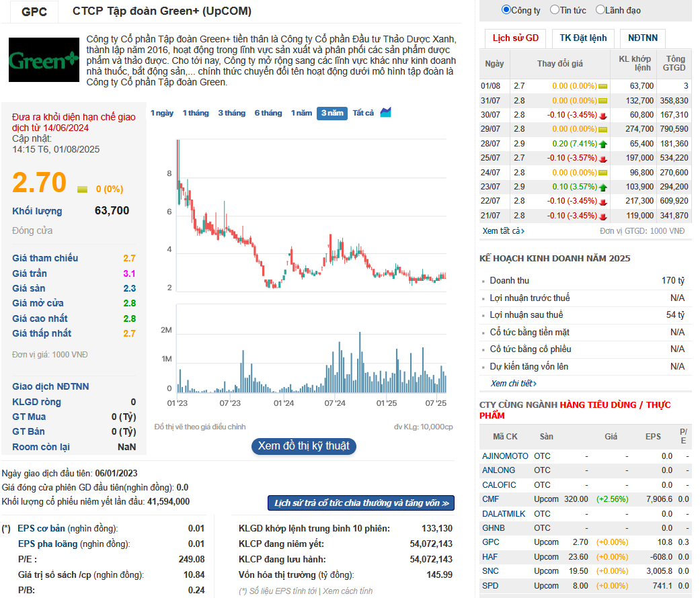Viewport: 700px width, 598px height.
Task: Show Tất cả chart range
Action: tap(363, 114)
